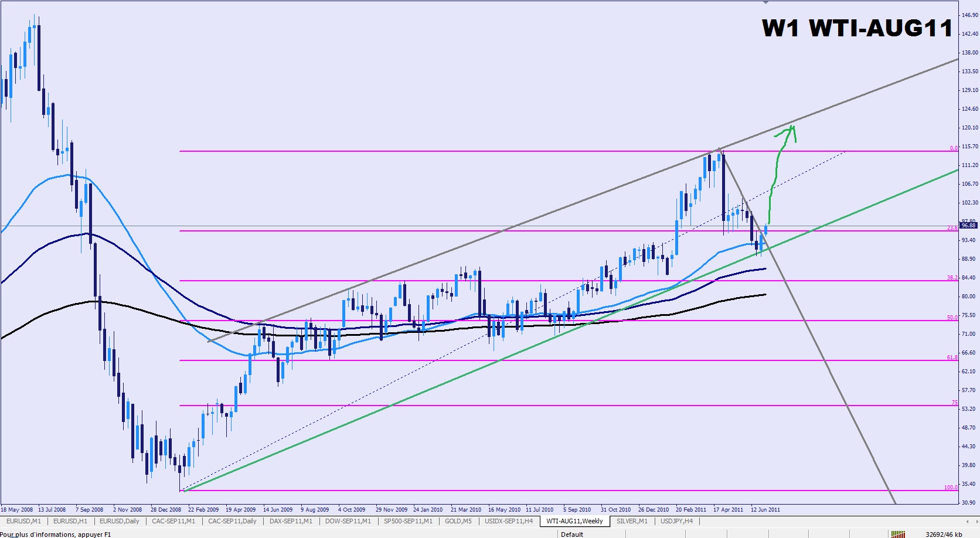980x538 pixels.
Task: Click the 12 Jun 2011 date marker
Action: click(x=765, y=509)
